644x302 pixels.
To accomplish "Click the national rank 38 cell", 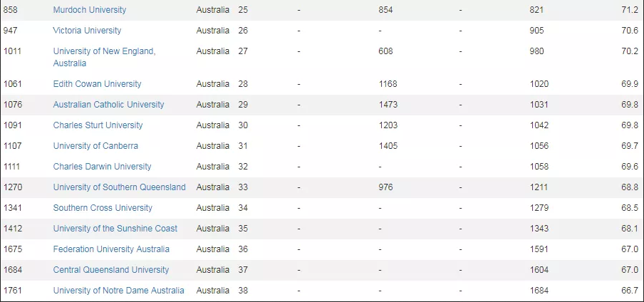I will click(243, 291).
